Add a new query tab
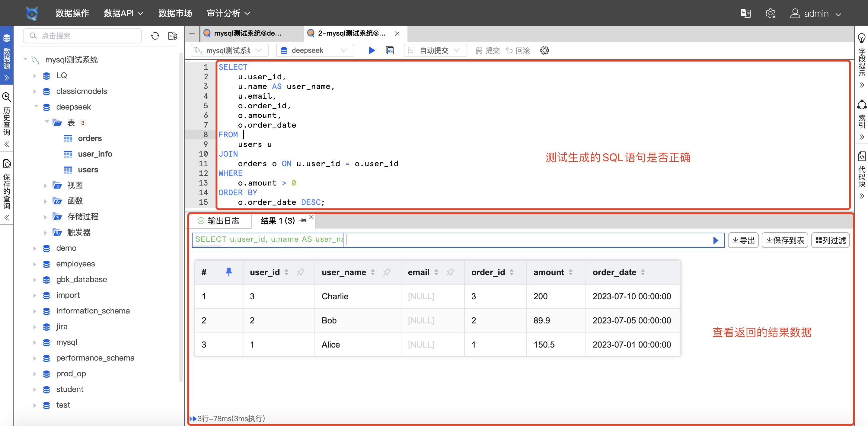The width and height of the screenshot is (868, 426). coord(192,34)
